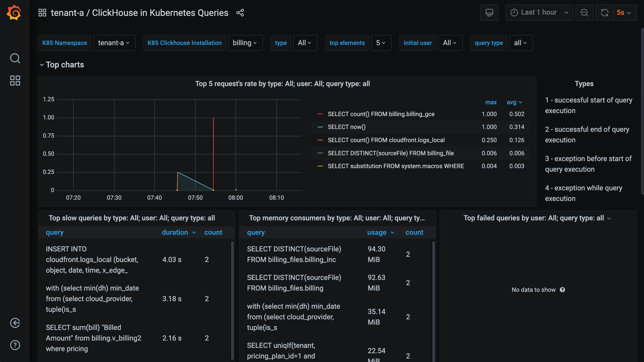Open the tenant-a namespace dropdown
Viewport: 644px width, 362px height.
tap(114, 43)
